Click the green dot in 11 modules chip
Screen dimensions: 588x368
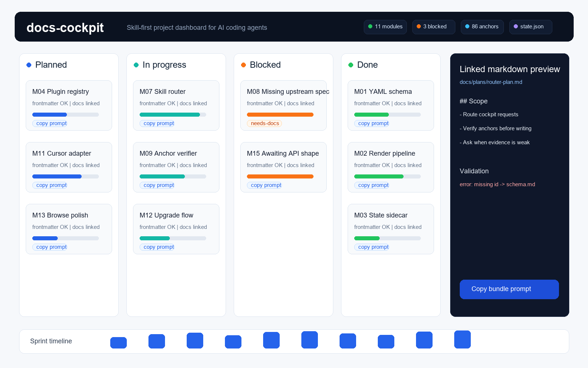[370, 26]
